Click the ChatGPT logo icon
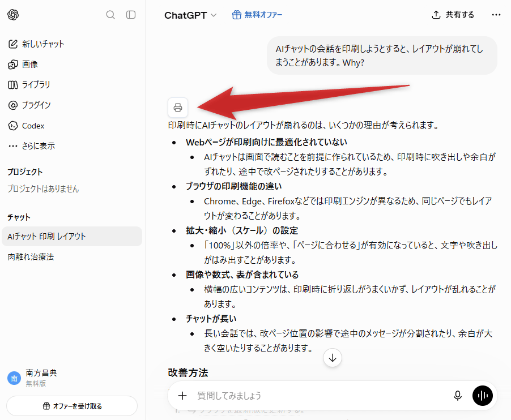The height and width of the screenshot is (420, 511). click(x=13, y=15)
